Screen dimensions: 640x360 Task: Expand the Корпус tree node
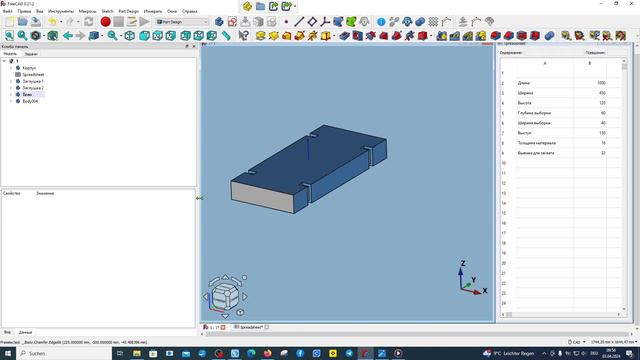[11, 68]
